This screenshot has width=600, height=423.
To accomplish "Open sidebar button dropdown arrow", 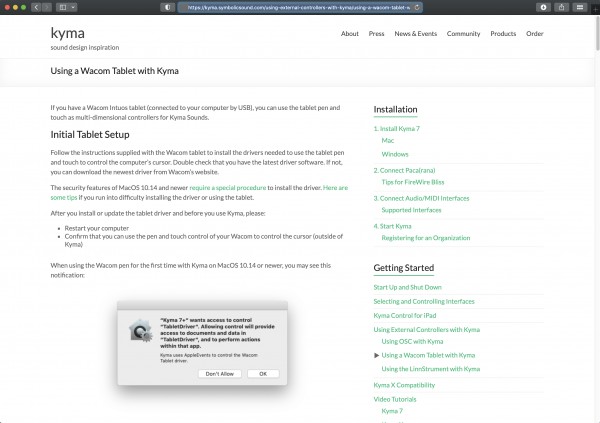I will click(73, 7).
